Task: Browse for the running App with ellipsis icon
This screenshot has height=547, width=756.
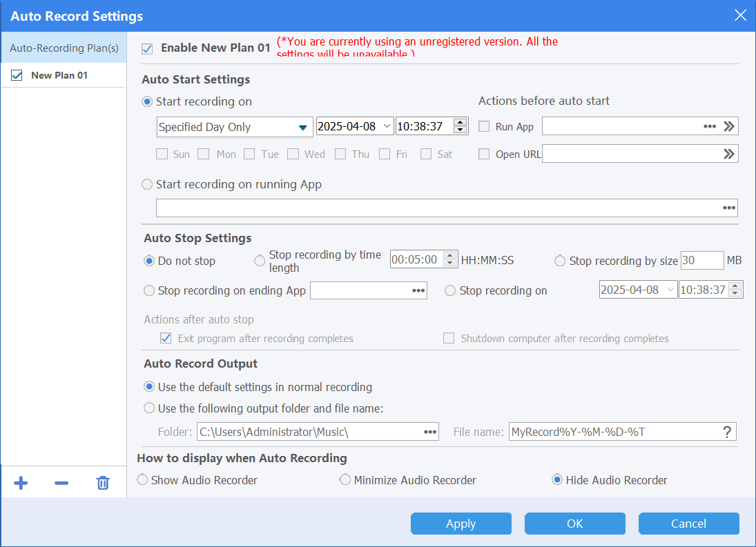Action: tap(729, 208)
